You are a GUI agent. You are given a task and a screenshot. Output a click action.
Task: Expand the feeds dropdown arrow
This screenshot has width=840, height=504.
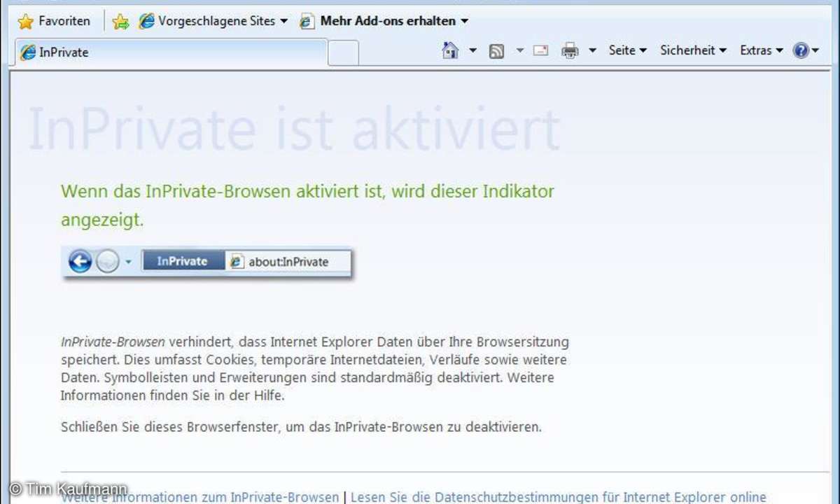click(519, 50)
